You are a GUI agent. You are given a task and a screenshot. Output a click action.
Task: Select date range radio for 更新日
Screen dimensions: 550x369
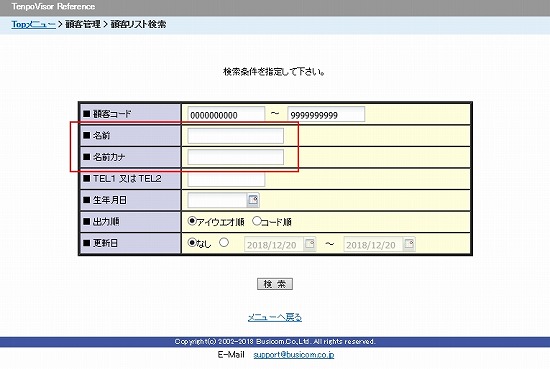point(224,242)
